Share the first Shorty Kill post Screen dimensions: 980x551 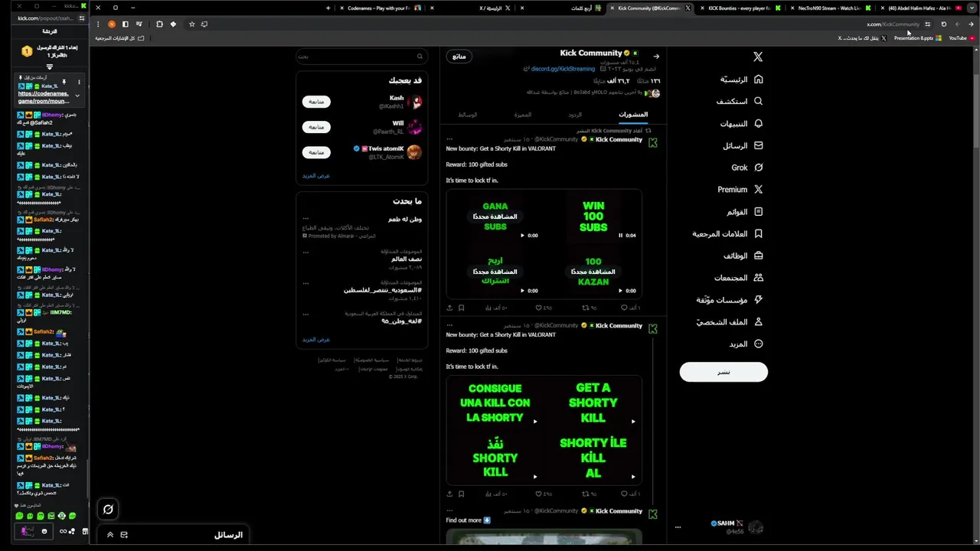[449, 308]
